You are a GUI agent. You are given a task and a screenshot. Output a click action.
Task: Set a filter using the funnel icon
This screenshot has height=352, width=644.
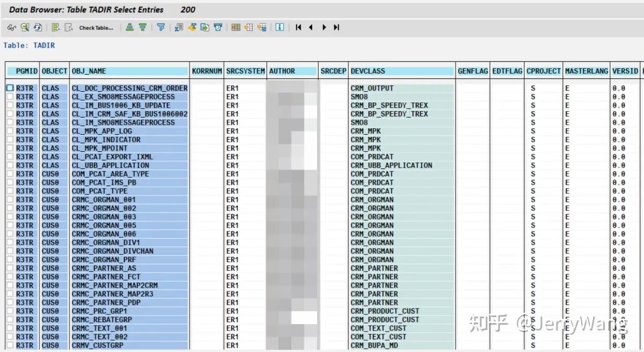click(161, 27)
